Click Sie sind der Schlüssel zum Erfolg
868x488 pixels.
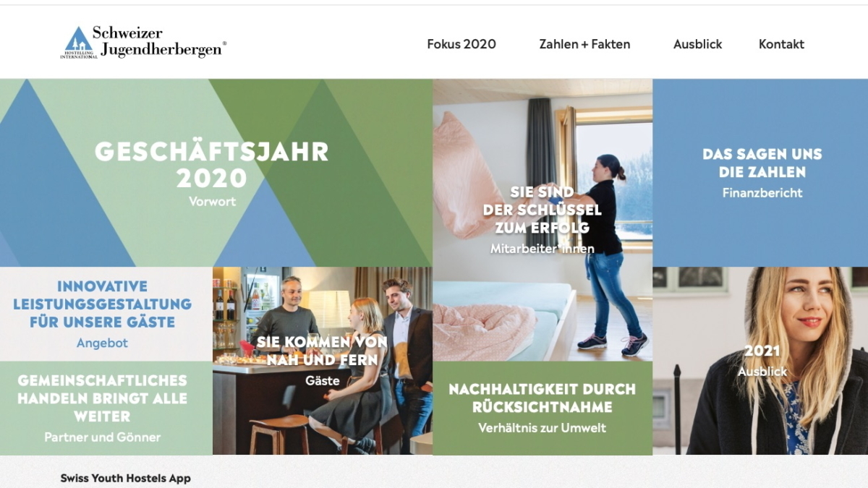pyautogui.click(x=542, y=210)
